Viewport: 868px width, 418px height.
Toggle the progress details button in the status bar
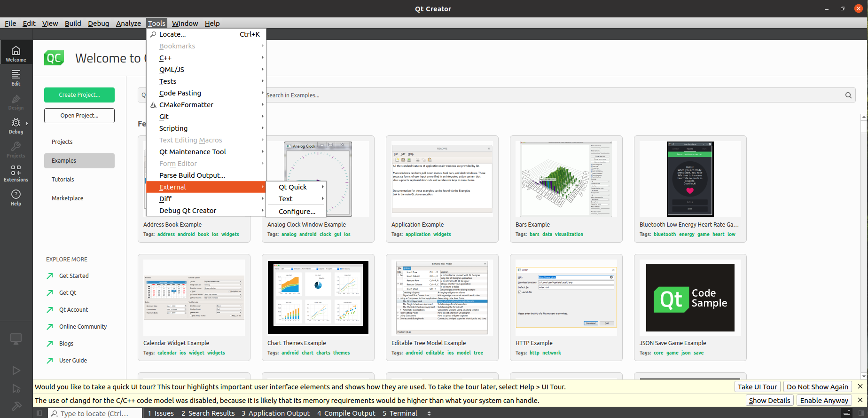847,413
